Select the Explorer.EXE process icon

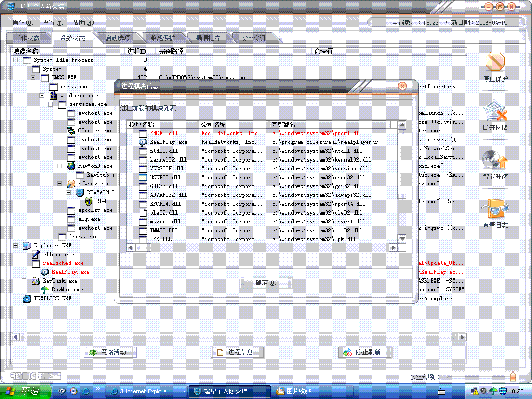point(27,245)
